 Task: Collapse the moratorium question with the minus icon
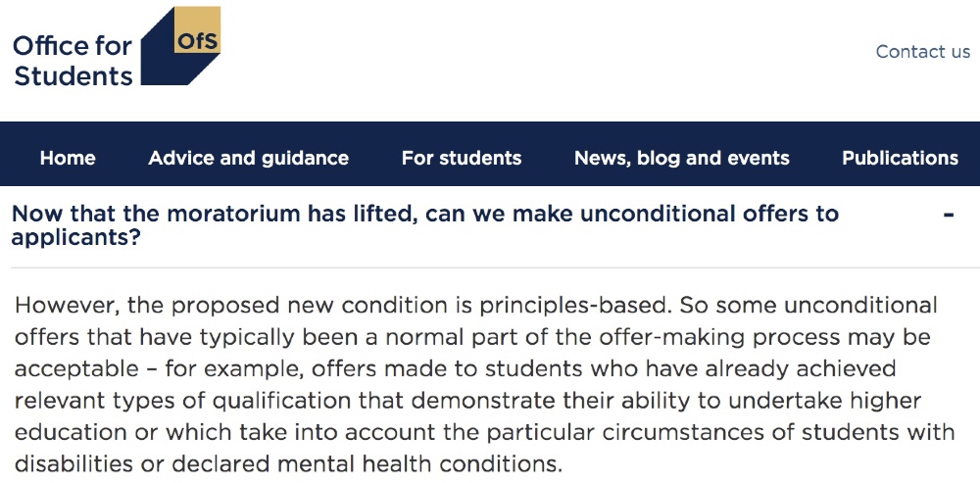pos(949,215)
